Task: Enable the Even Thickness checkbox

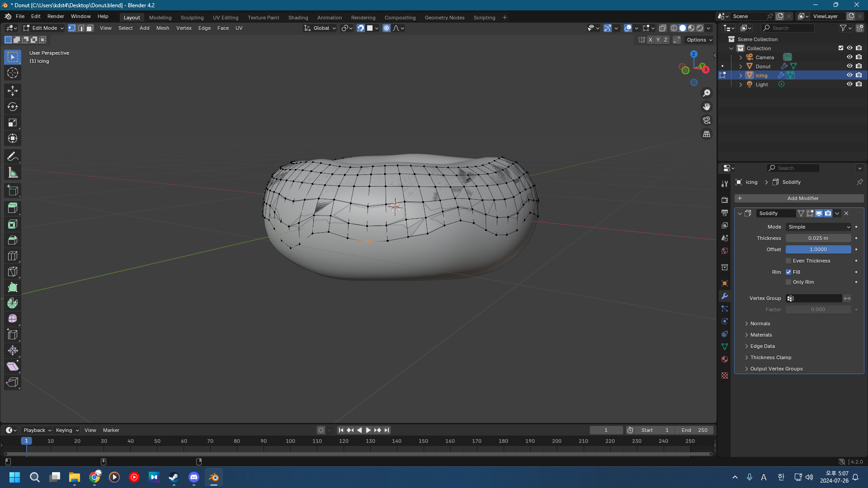Action: click(788, 261)
